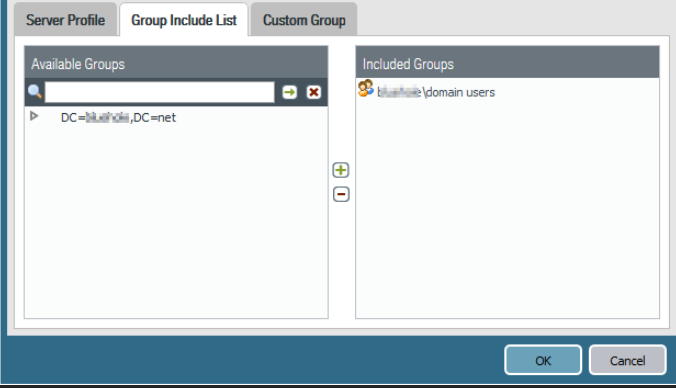Switch to the Server Profile tab
Viewport: 676px width, 388px height.
[66, 20]
